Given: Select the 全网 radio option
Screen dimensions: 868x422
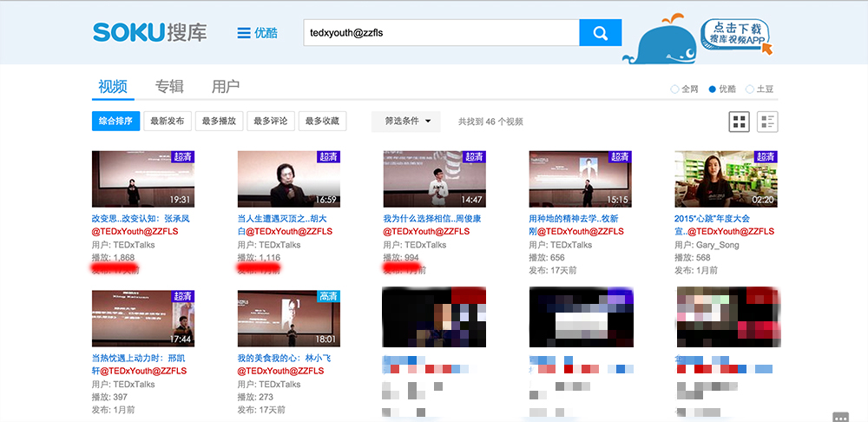Looking at the screenshot, I should (684, 89).
